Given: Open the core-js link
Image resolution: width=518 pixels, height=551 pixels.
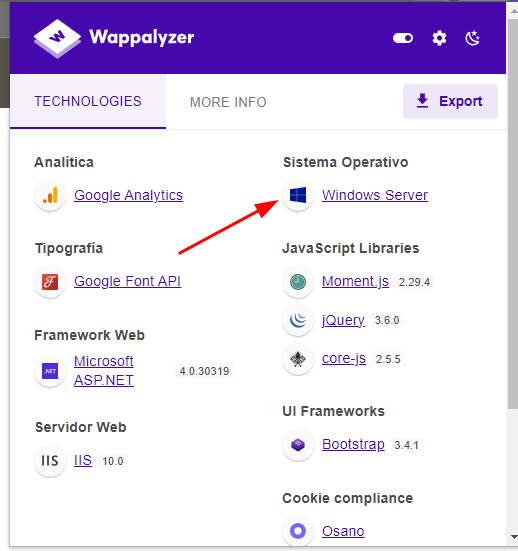Looking at the screenshot, I should 344,359.
